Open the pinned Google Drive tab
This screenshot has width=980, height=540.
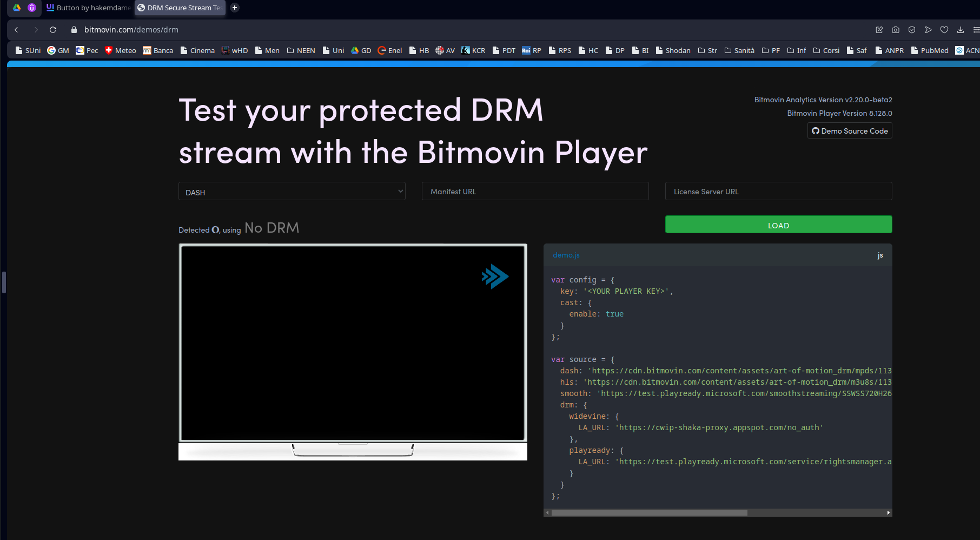[17, 8]
